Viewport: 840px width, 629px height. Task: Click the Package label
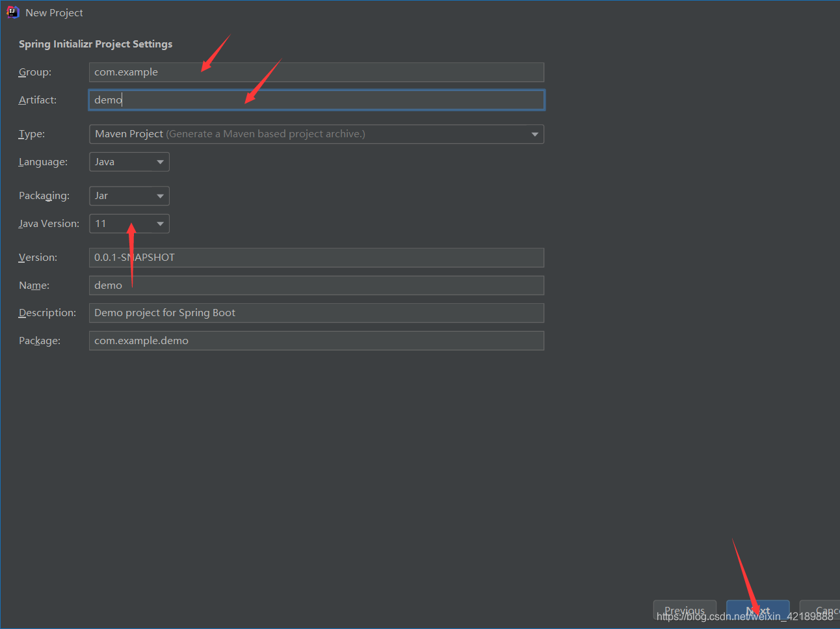tap(40, 341)
